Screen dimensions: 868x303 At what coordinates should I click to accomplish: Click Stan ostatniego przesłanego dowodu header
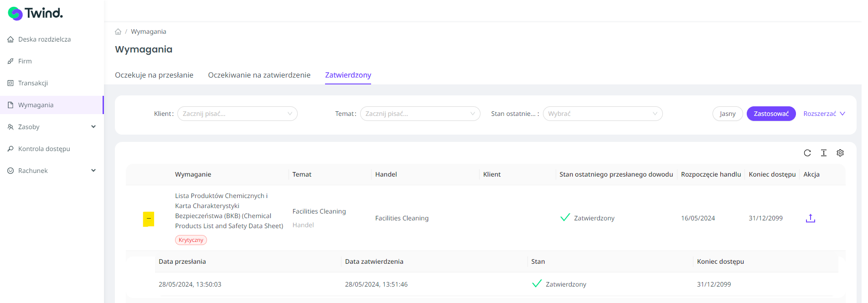pyautogui.click(x=616, y=174)
